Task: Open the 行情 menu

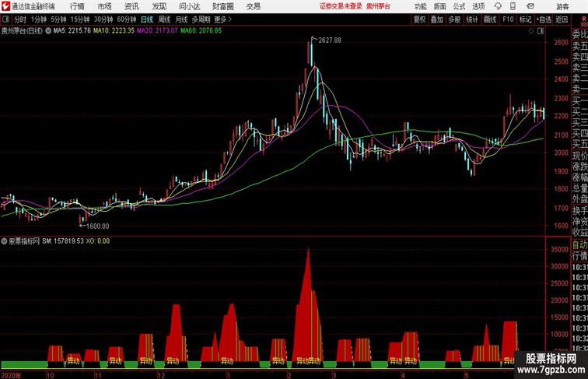Action: [77, 6]
